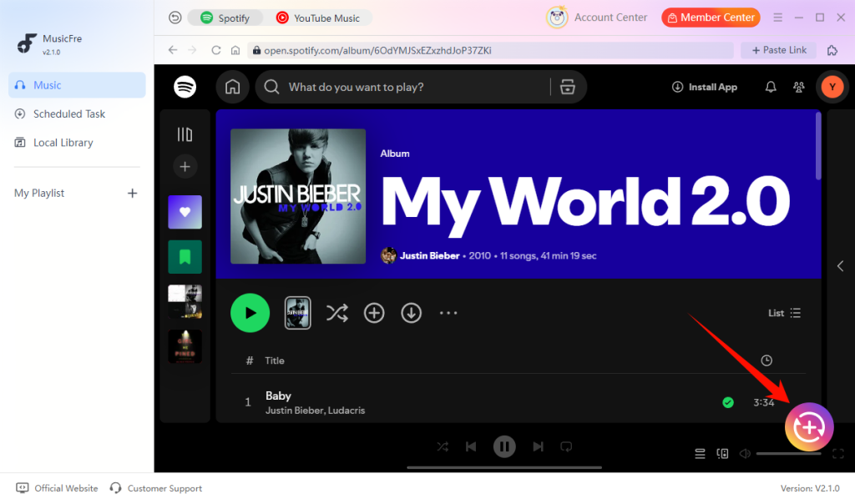Pause playback in the player bar
This screenshot has width=855, height=504.
coord(504,446)
